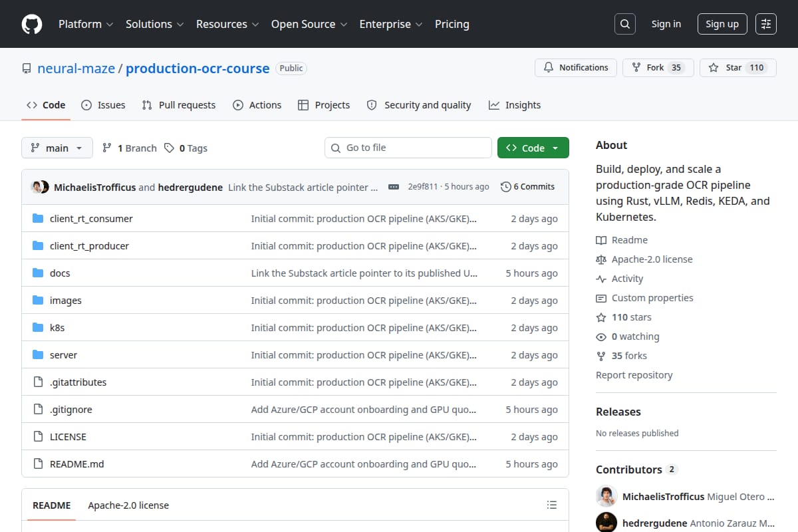Open the neural-maze owner link
This screenshot has height=532, width=798.
click(x=75, y=68)
